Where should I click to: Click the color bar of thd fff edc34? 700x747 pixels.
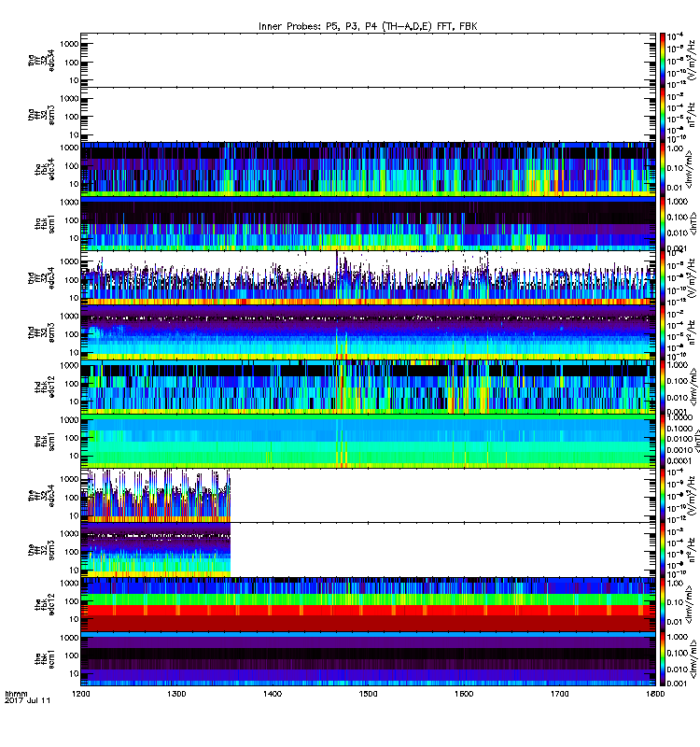tap(663, 278)
